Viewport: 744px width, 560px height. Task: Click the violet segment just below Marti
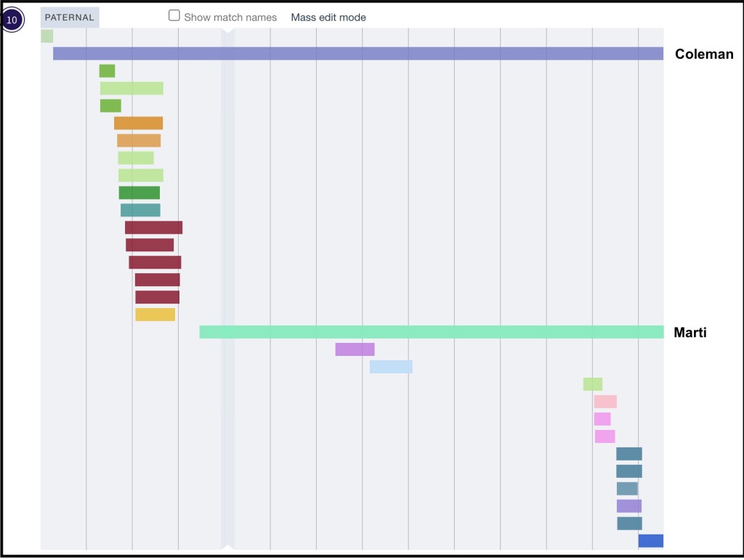pos(355,349)
